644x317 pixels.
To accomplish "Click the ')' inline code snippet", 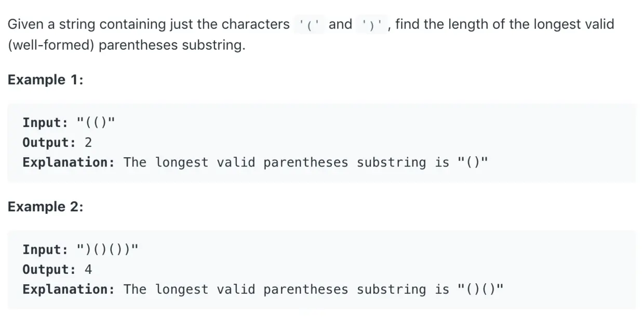I will click(x=371, y=25).
